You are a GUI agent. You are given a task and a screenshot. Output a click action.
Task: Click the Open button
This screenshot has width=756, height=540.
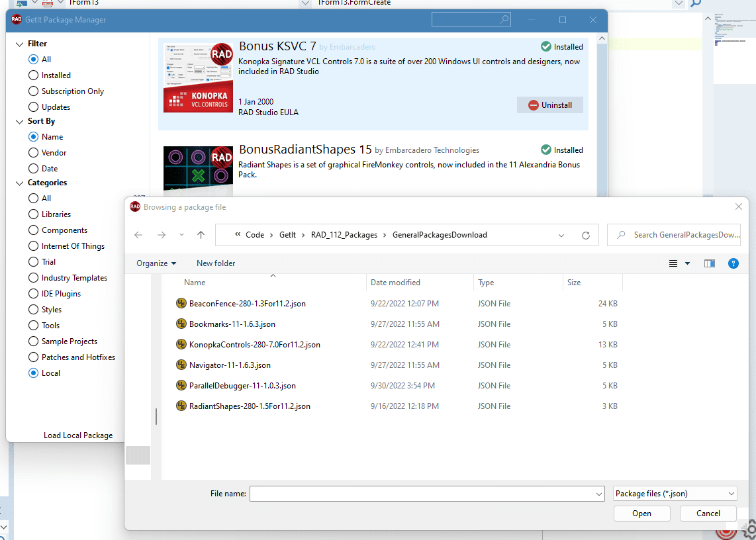(x=641, y=514)
